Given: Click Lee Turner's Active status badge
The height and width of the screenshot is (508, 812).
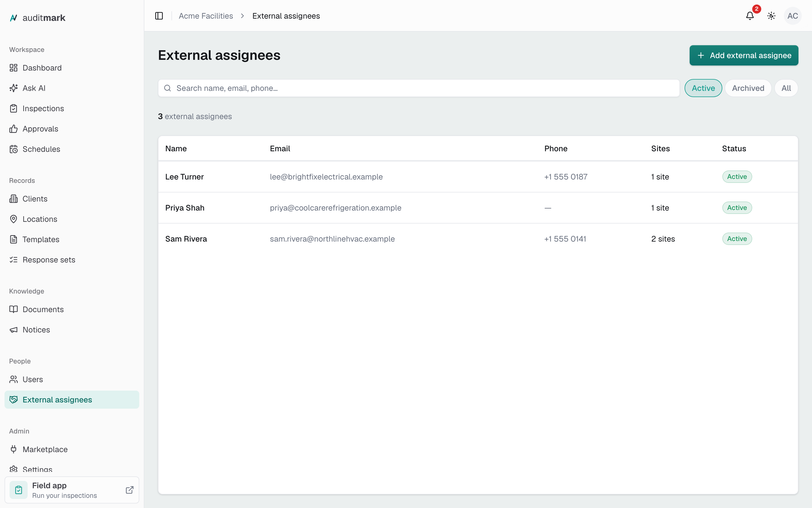Looking at the screenshot, I should point(737,177).
